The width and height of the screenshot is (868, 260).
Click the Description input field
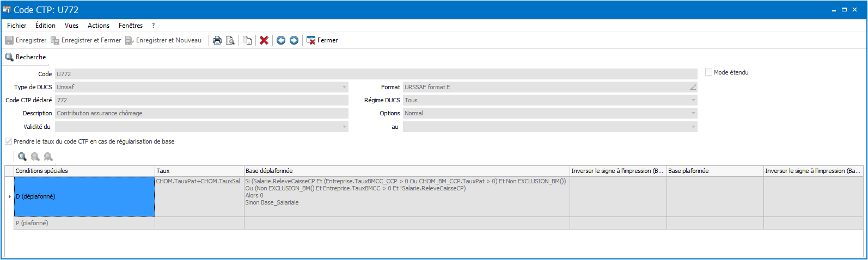201,113
